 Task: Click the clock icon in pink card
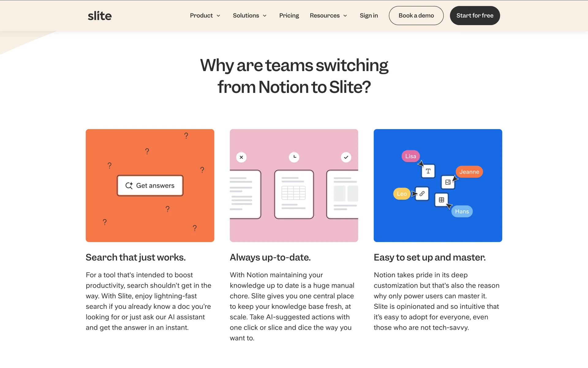tap(294, 157)
